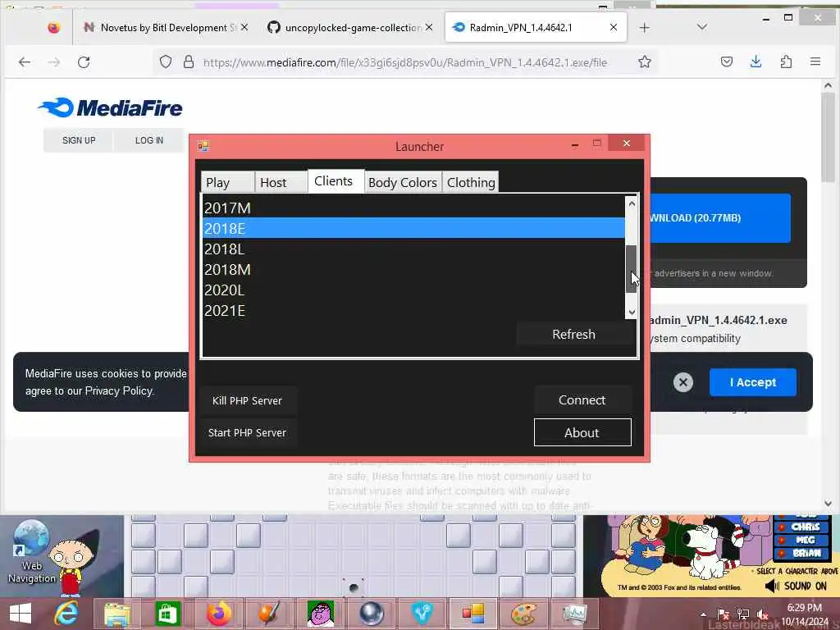Click the browser forward arrow
The height and width of the screenshot is (630, 840).
pyautogui.click(x=54, y=62)
